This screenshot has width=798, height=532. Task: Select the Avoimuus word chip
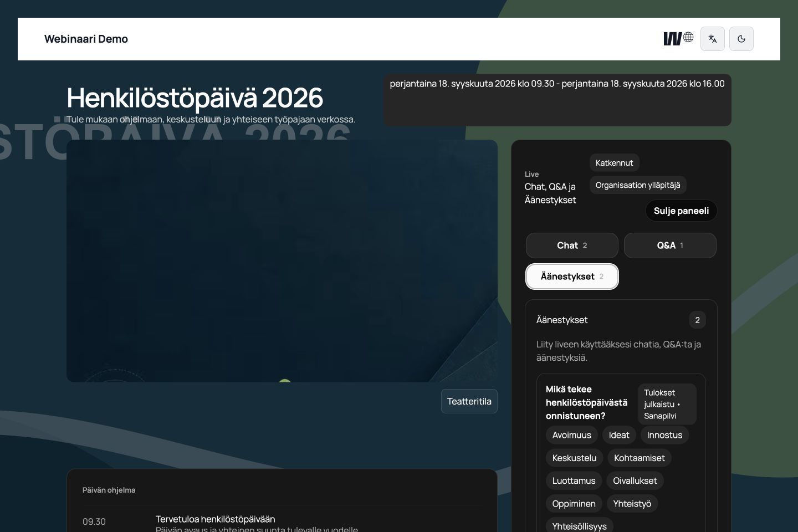pos(572,435)
